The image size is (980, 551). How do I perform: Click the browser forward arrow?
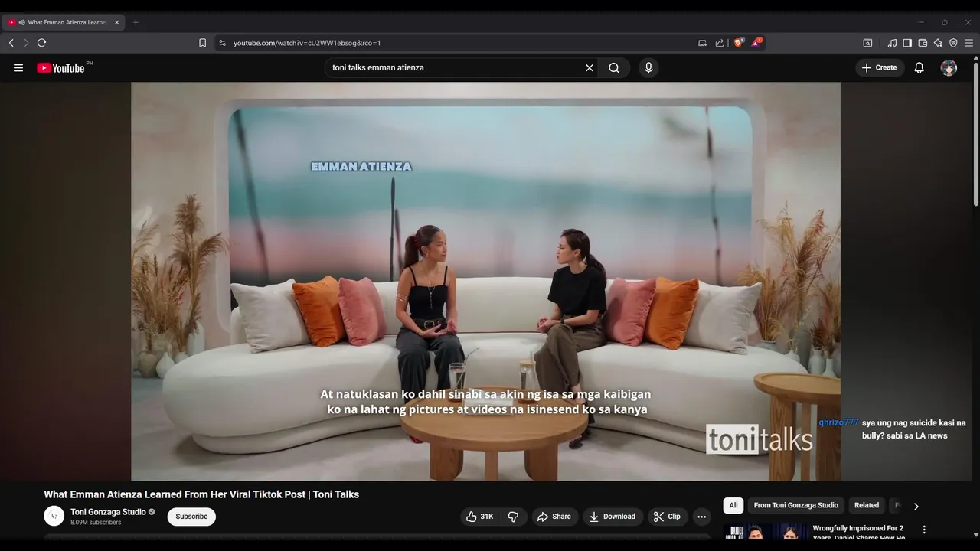coord(26,43)
